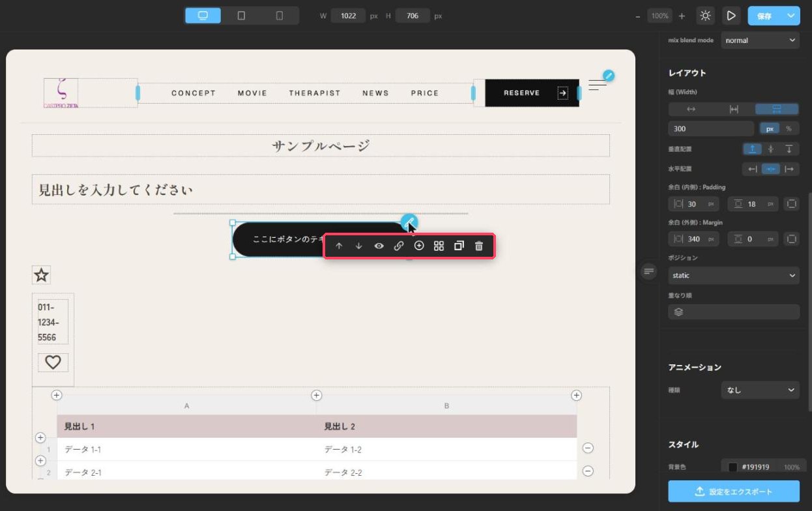The image size is (812, 511).
Task: Open link settings chain icon
Action: click(399, 246)
